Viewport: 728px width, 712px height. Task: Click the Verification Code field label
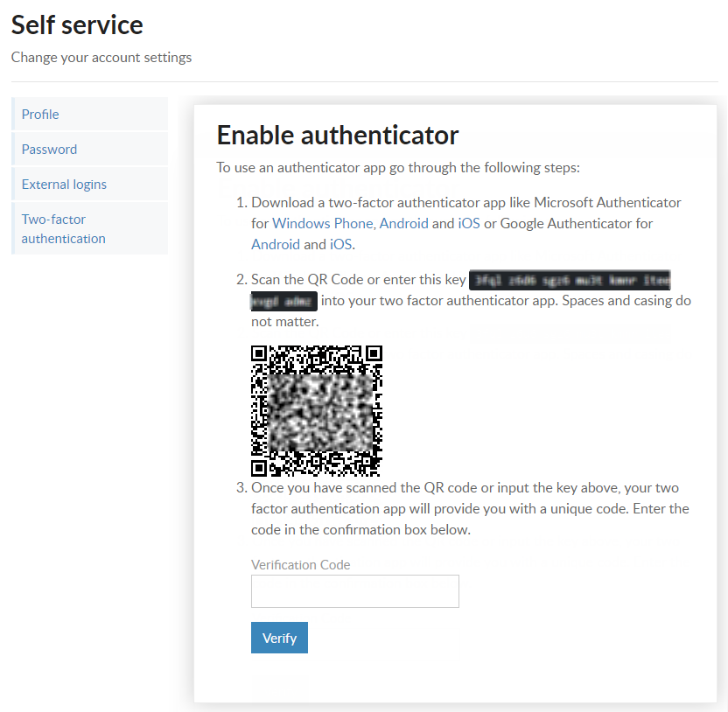coord(300,564)
